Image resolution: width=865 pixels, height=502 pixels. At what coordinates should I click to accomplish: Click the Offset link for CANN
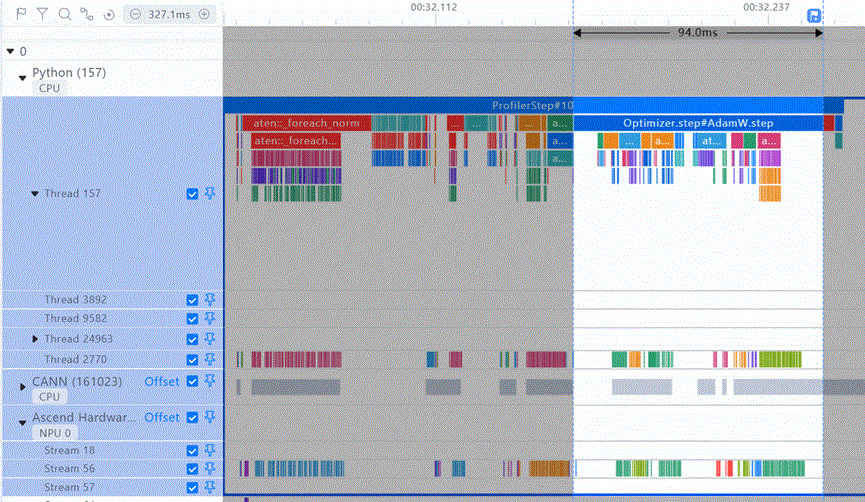162,381
